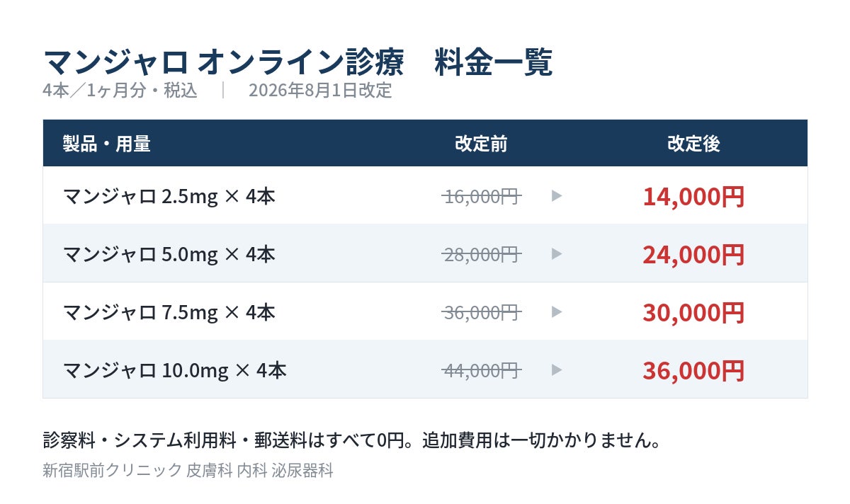
Task: Click the struck-through old price 44,000円
Action: 482,370
